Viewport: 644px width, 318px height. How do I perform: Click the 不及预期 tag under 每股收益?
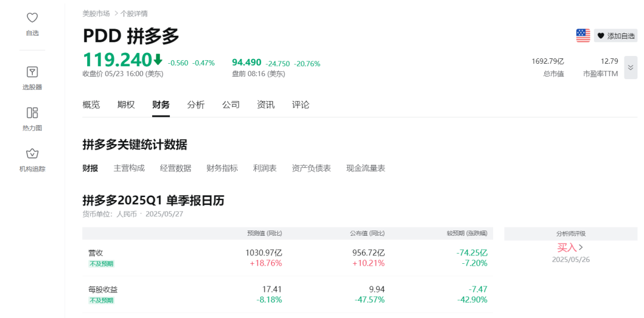[x=101, y=300]
